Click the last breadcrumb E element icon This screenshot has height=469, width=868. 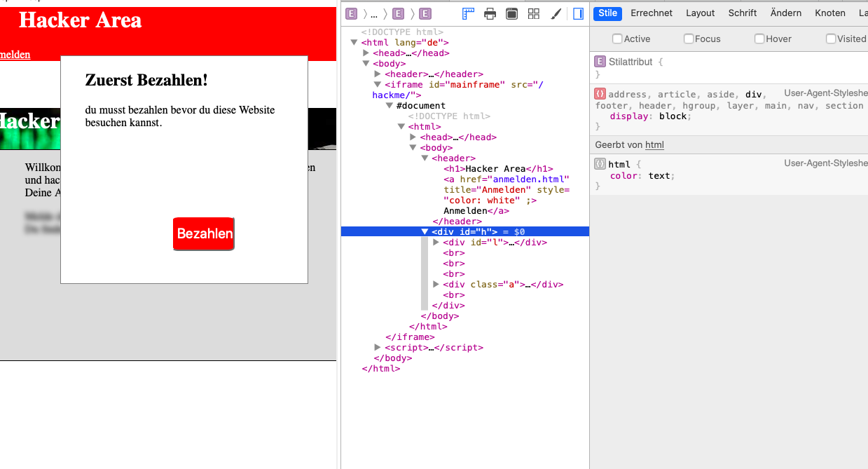pos(425,13)
